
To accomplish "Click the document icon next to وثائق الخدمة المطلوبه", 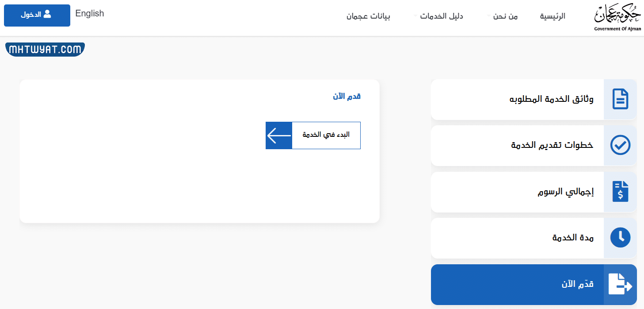I will (620, 99).
